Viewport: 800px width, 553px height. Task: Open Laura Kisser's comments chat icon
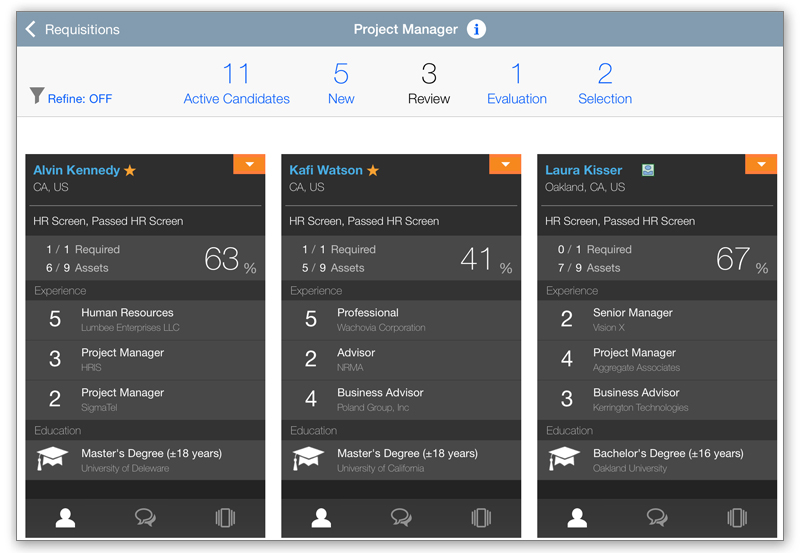pyautogui.click(x=657, y=518)
